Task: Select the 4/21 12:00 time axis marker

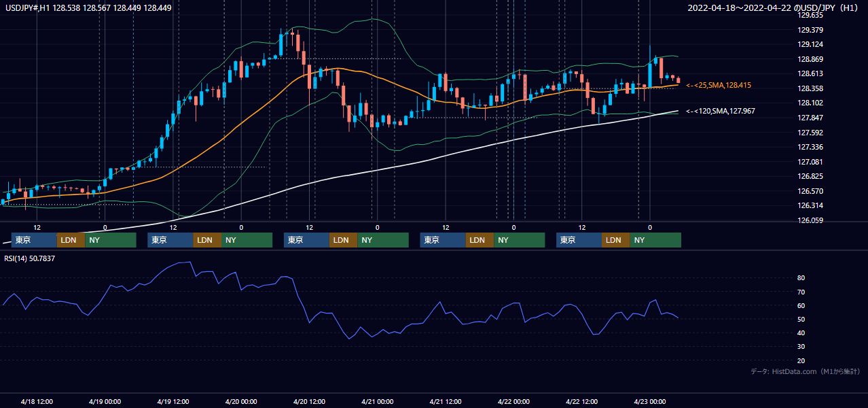Action: coord(445,402)
